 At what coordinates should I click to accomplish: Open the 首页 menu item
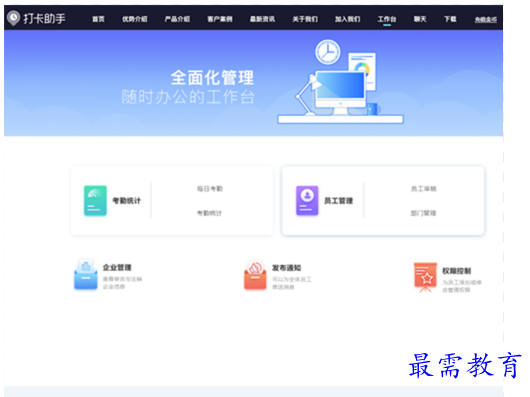[x=98, y=19]
